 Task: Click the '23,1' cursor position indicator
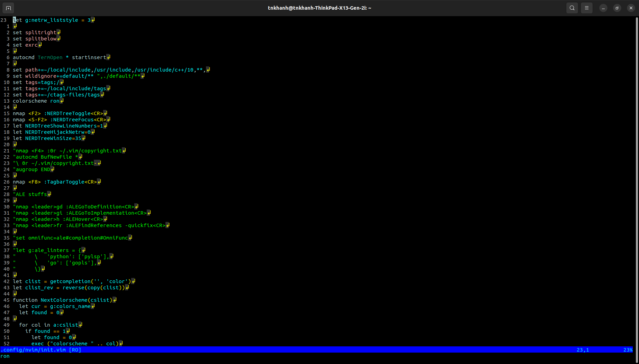(x=583, y=350)
